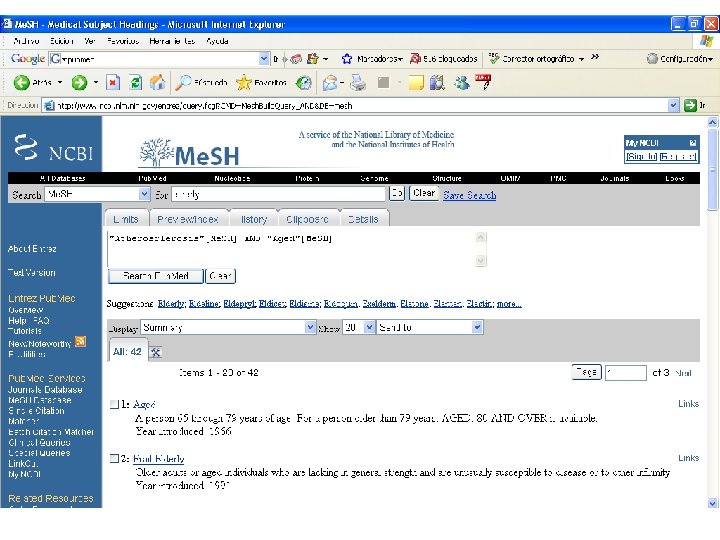This screenshot has width=720, height=540.
Task: Switch to the History tab
Action: click(x=254, y=219)
